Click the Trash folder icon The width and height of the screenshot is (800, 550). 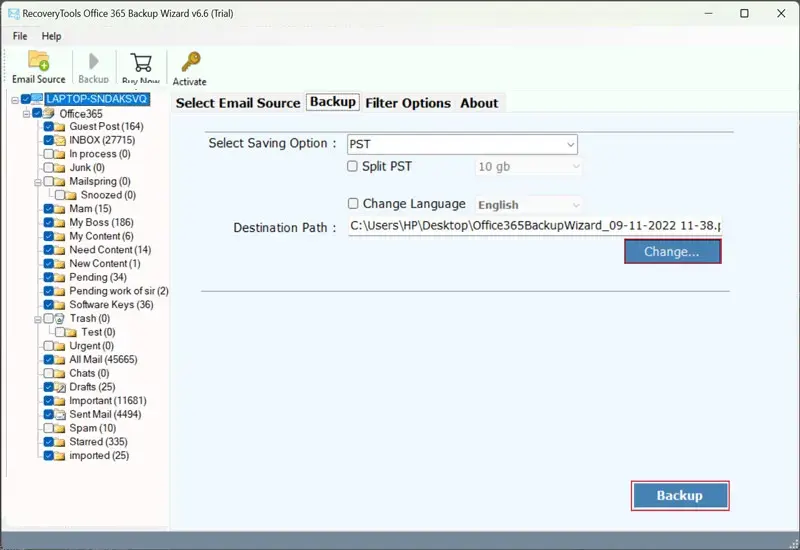[x=60, y=318]
